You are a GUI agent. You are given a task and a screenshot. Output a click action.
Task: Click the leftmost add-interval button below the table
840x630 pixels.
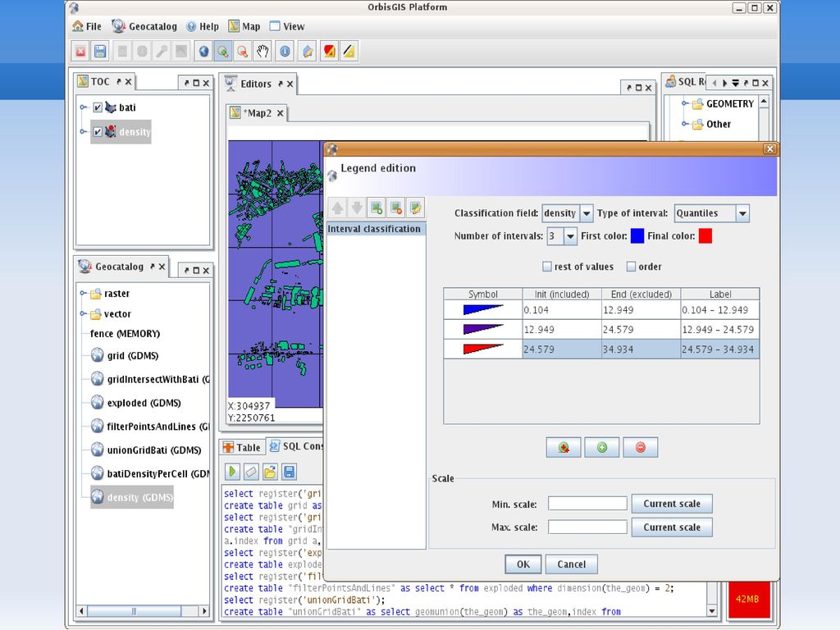(564, 447)
